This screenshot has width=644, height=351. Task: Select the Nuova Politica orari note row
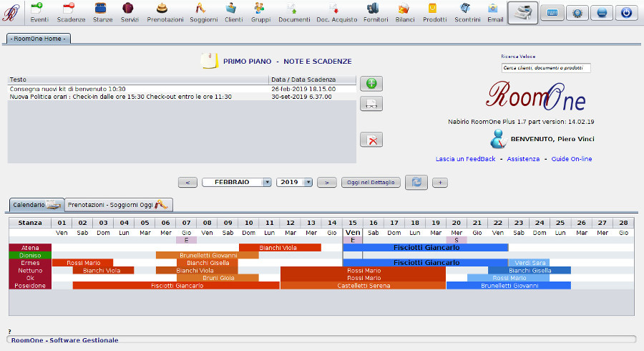182,97
